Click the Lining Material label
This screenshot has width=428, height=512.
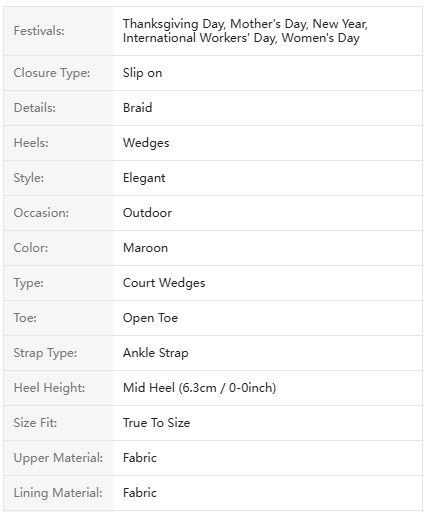[58, 493]
